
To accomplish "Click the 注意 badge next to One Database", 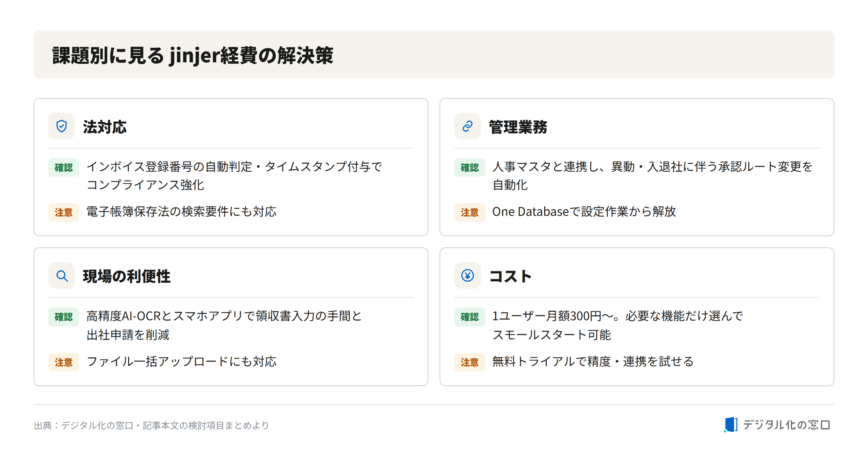I will pos(470,212).
